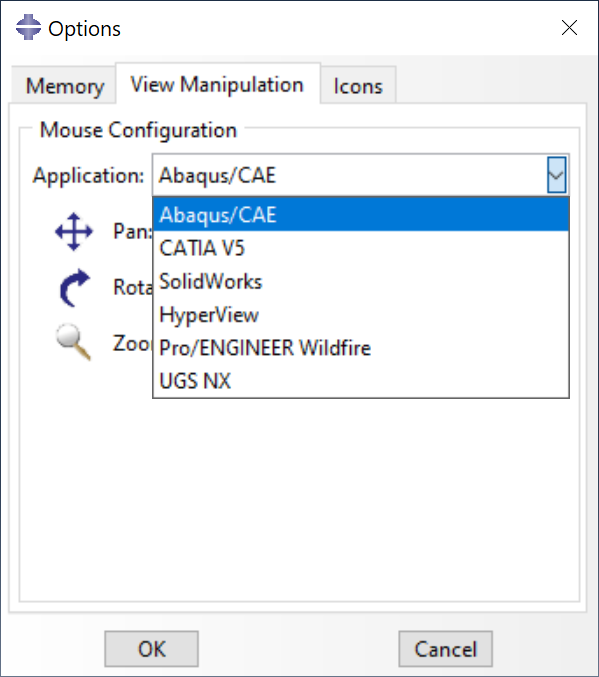This screenshot has height=677, width=599.
Task: Click the Pan: label text
Action: 133,231
